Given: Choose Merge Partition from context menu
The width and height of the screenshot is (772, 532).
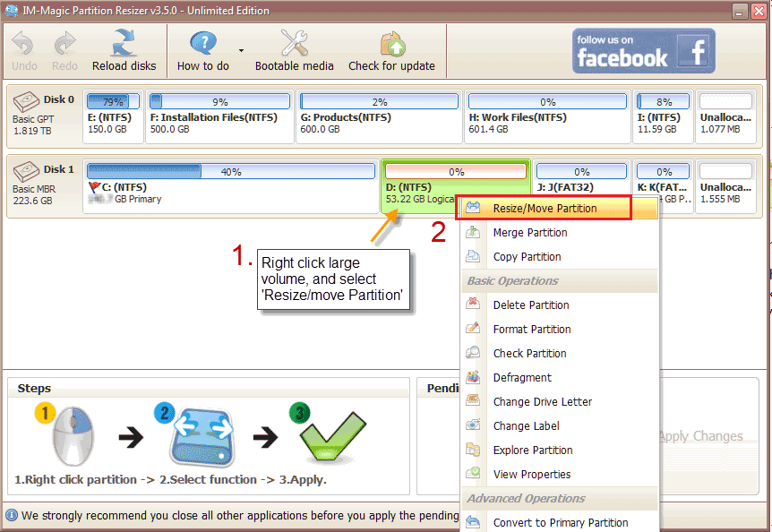Looking at the screenshot, I should click(x=560, y=232).
